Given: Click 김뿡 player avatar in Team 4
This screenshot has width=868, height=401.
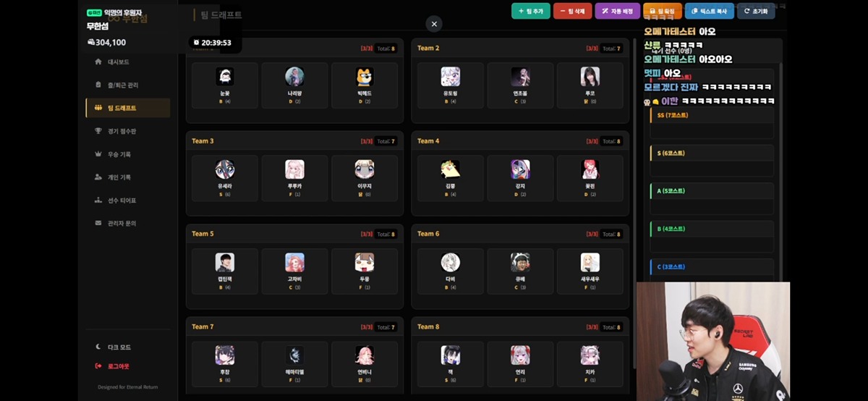Looking at the screenshot, I should (x=450, y=169).
